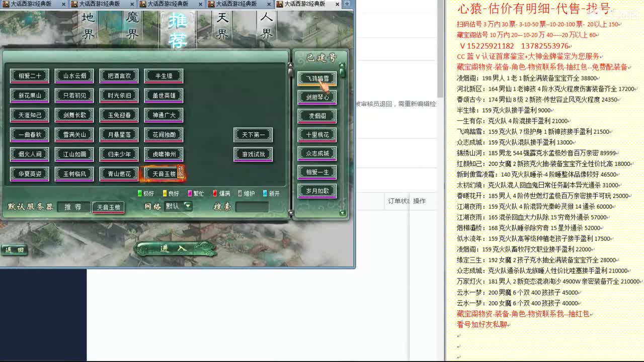Select the 烟火人间 server
The image size is (644, 362).
[30, 154]
